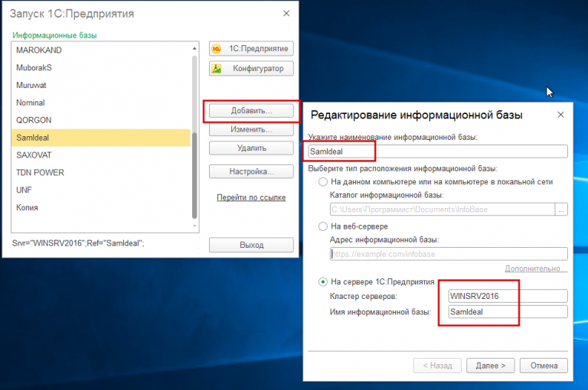Select highlighted SamIdeal list entry
Viewport: 588px width, 390px height.
[x=101, y=138]
